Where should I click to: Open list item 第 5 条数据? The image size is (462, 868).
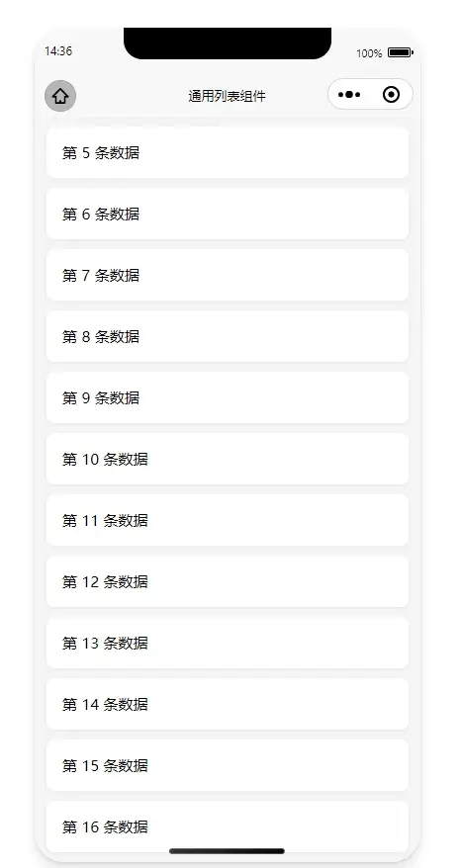(x=228, y=152)
